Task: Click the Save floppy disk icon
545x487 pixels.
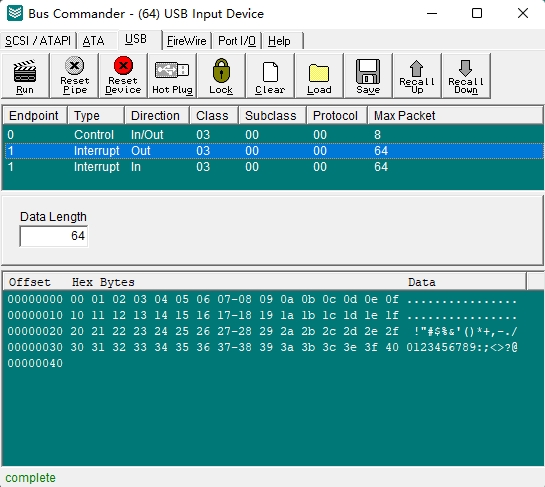Action: click(x=368, y=71)
